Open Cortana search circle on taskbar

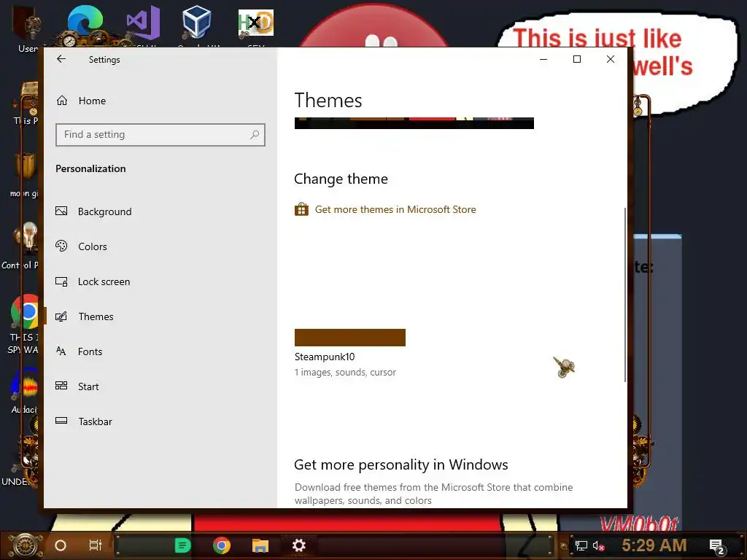(x=61, y=545)
